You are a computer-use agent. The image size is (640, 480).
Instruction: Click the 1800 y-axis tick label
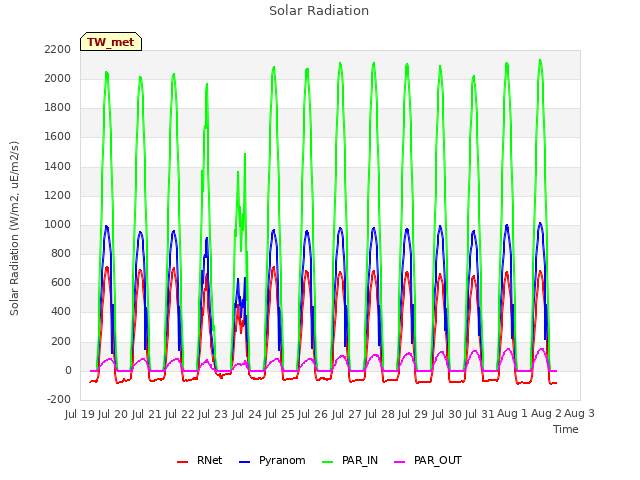pyautogui.click(x=58, y=108)
